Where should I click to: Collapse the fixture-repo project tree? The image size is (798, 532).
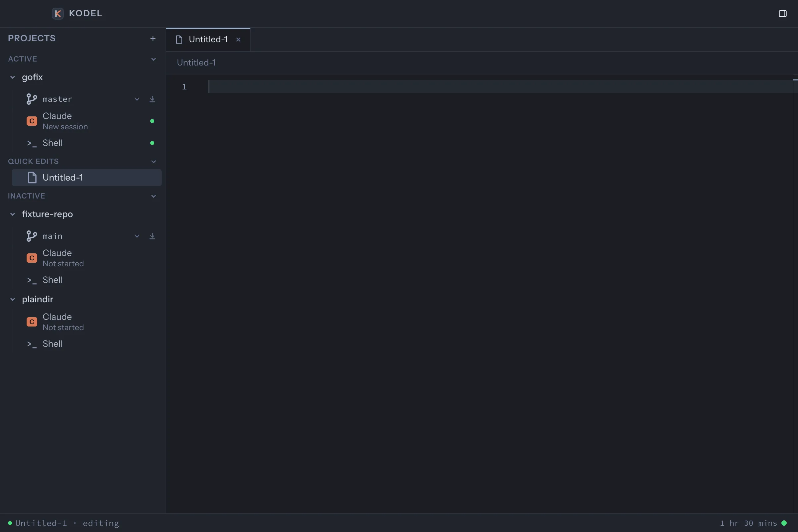pyautogui.click(x=13, y=214)
